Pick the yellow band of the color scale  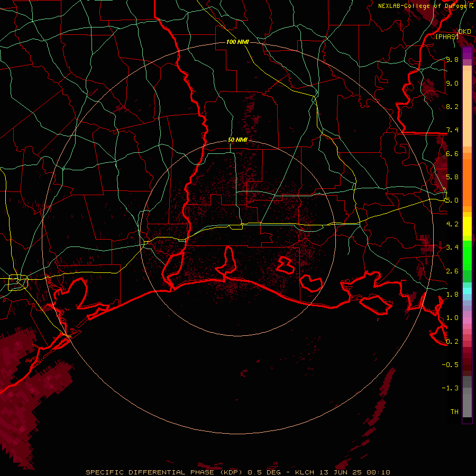pyautogui.click(x=467, y=226)
